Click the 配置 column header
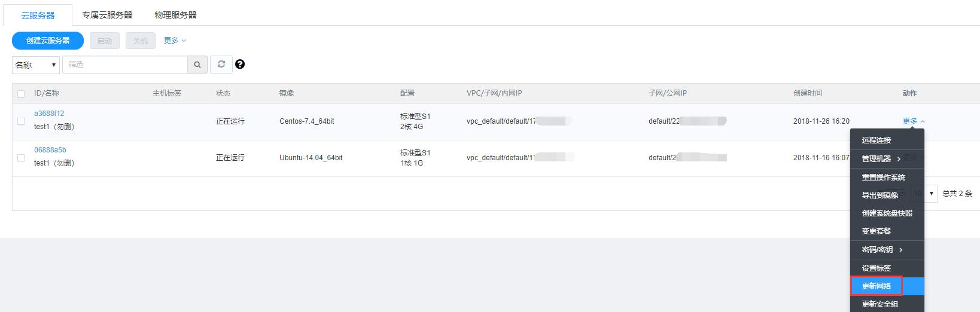The image size is (980, 312). (407, 93)
